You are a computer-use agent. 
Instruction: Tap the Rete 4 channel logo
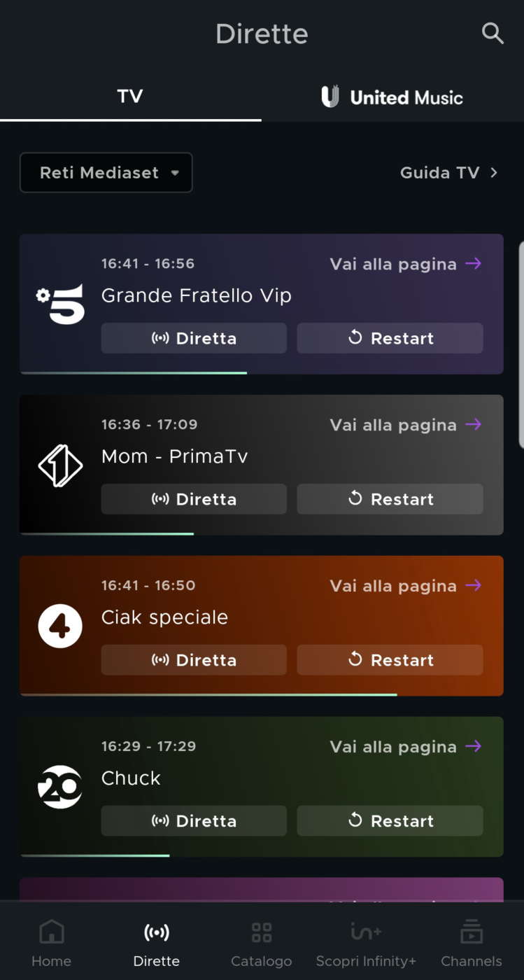point(60,626)
